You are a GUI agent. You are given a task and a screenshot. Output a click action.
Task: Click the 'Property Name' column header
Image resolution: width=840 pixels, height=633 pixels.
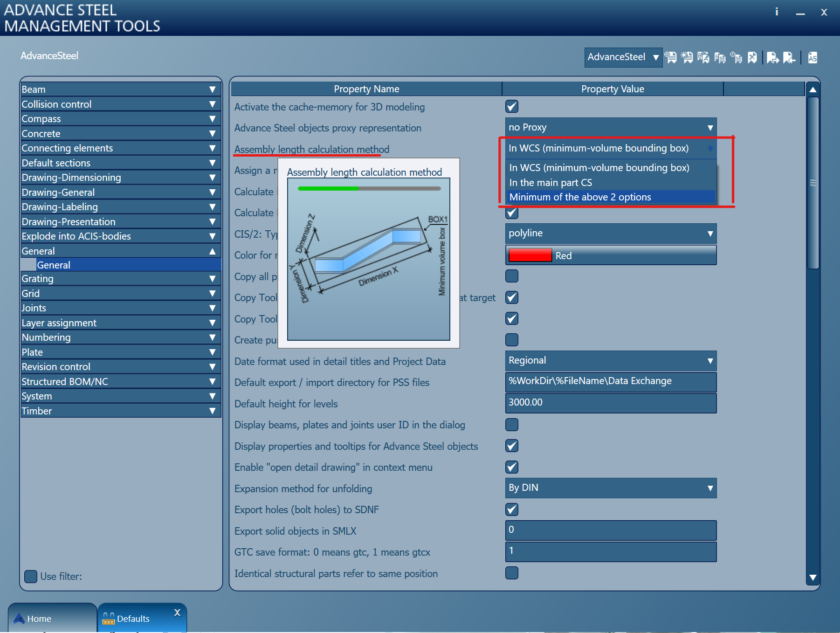(x=366, y=89)
